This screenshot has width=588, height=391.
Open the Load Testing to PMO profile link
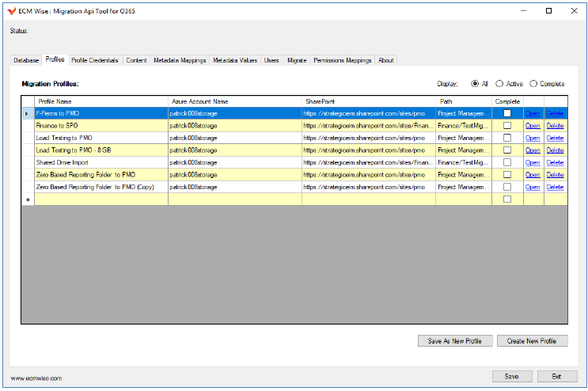tap(533, 139)
